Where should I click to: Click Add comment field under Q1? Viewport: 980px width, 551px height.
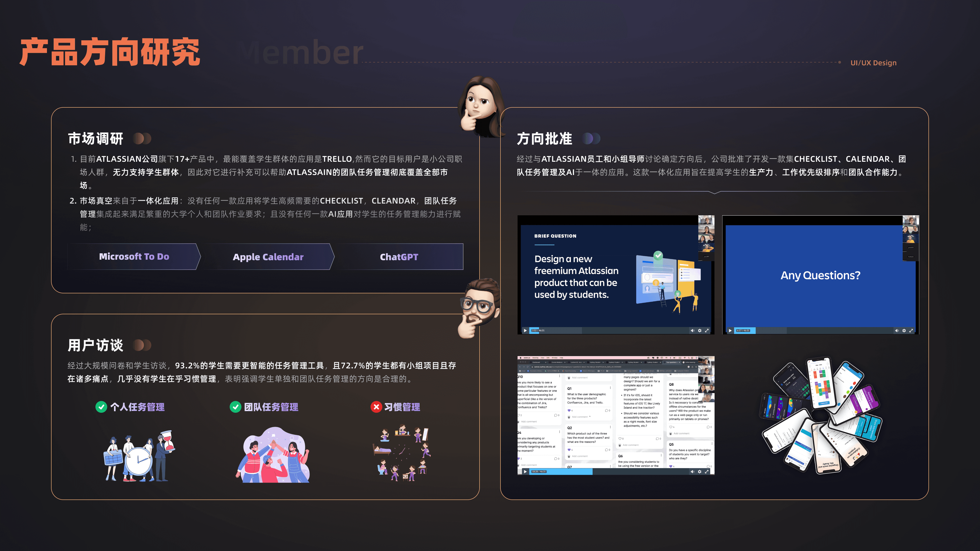580,417
